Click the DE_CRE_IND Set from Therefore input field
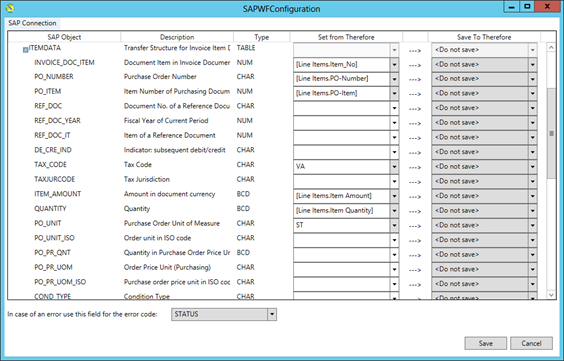The image size is (564, 361). pyautogui.click(x=342, y=152)
